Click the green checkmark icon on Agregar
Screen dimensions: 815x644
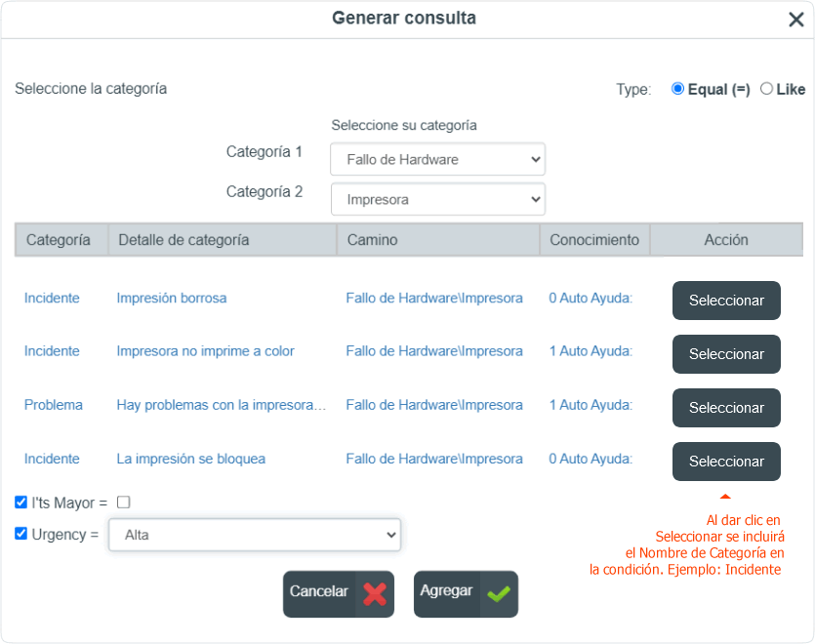coord(499,594)
